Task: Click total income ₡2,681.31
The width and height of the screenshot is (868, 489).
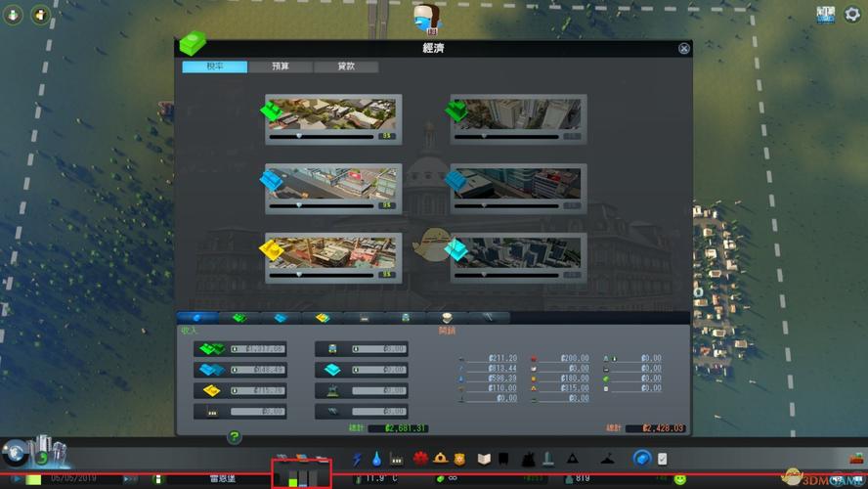Action: coord(399,428)
